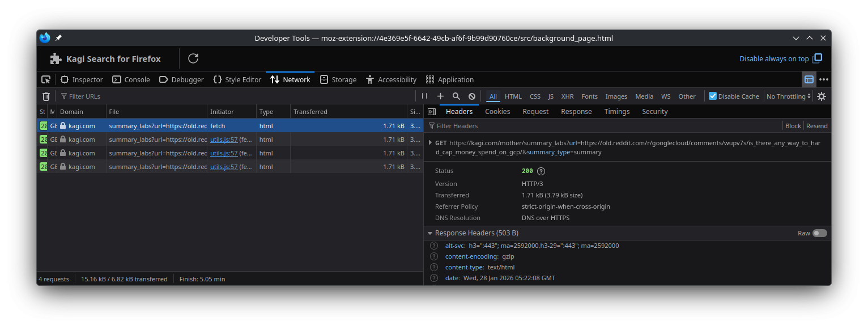Toggle the request details pane icon
The image size is (868, 329).
pyautogui.click(x=432, y=112)
